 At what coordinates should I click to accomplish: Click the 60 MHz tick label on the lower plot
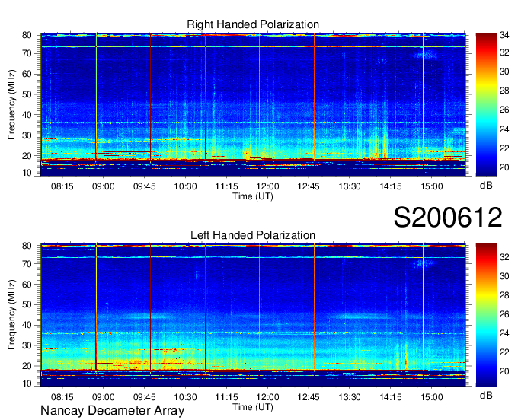pyautogui.click(x=27, y=284)
